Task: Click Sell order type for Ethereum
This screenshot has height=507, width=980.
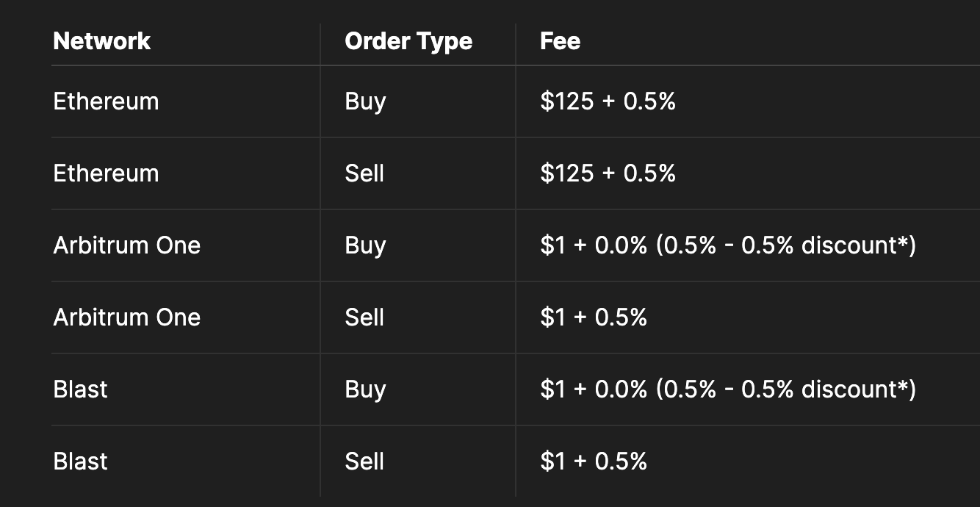Action: pyautogui.click(x=364, y=173)
